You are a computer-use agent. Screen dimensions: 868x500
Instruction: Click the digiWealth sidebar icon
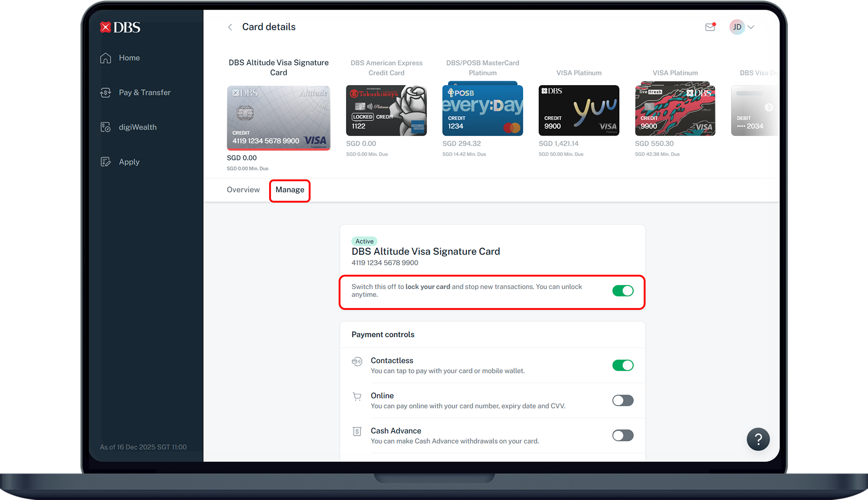point(105,127)
